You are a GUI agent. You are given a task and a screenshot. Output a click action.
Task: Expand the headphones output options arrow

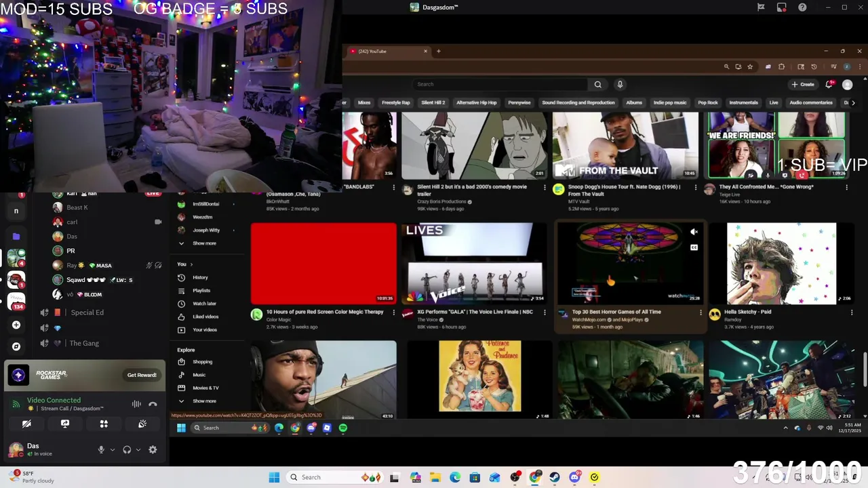coord(138,449)
